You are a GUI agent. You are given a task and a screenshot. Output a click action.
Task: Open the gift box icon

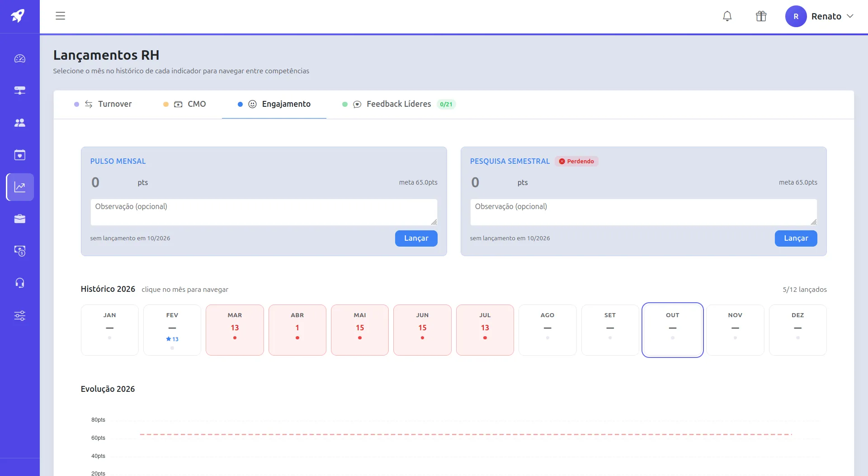pos(761,16)
